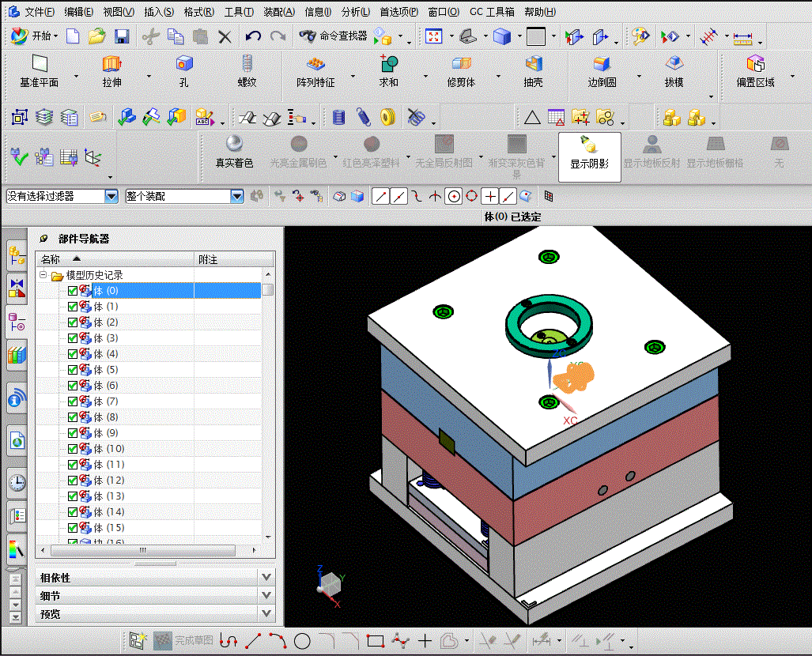Image resolution: width=812 pixels, height=656 pixels.
Task: Open the history clock sidebar tab
Action: 17,482
